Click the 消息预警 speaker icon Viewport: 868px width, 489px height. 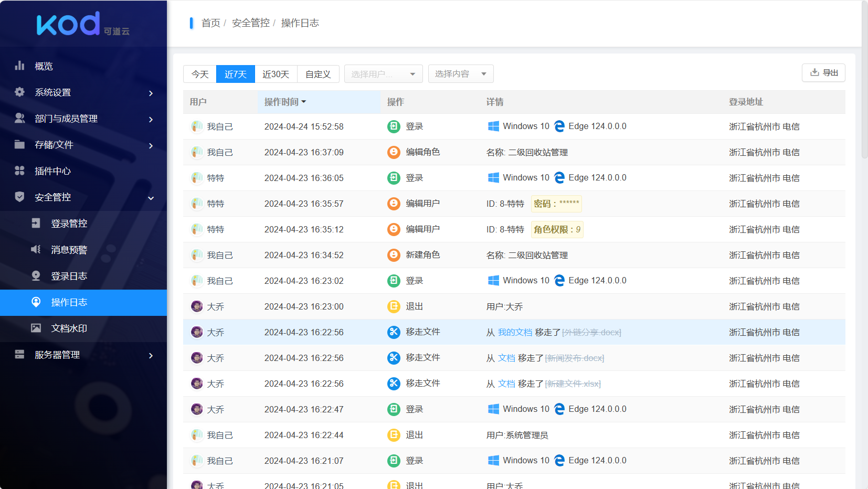click(36, 249)
